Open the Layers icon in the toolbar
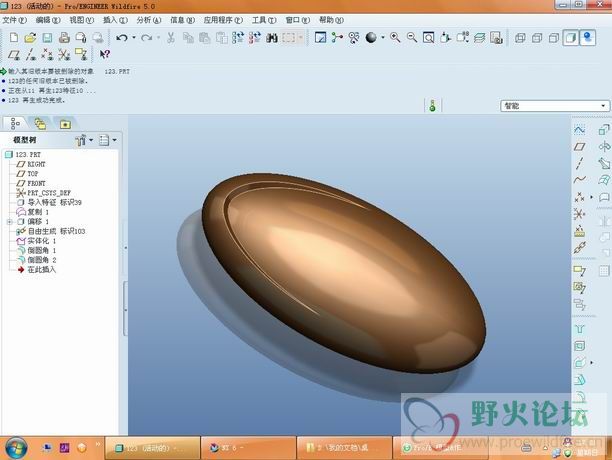Screen dimensions: 612x460 tap(479, 37)
